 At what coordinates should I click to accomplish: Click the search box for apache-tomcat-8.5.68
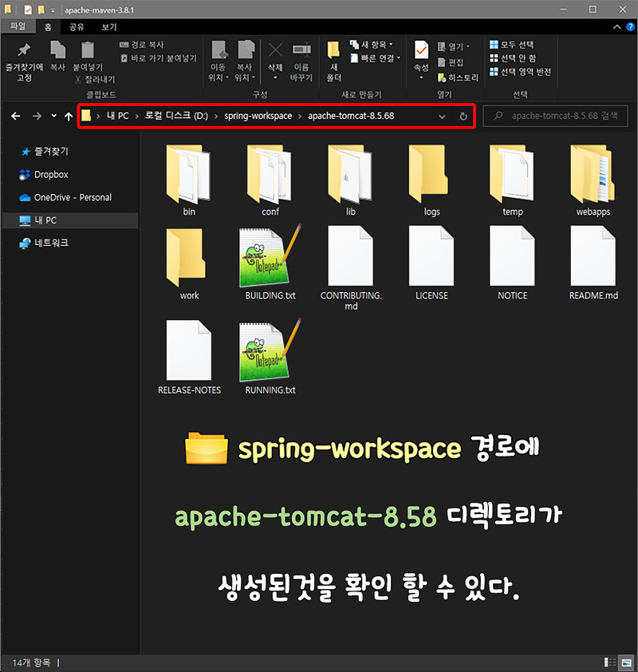(x=556, y=116)
